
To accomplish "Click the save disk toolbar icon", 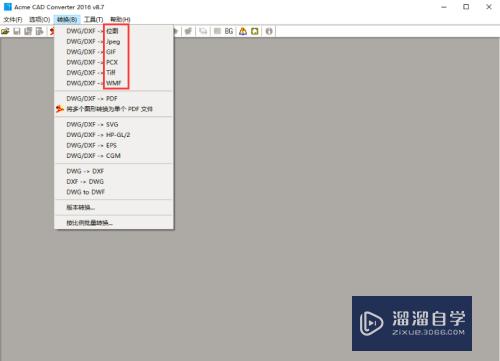I will [x=17, y=31].
